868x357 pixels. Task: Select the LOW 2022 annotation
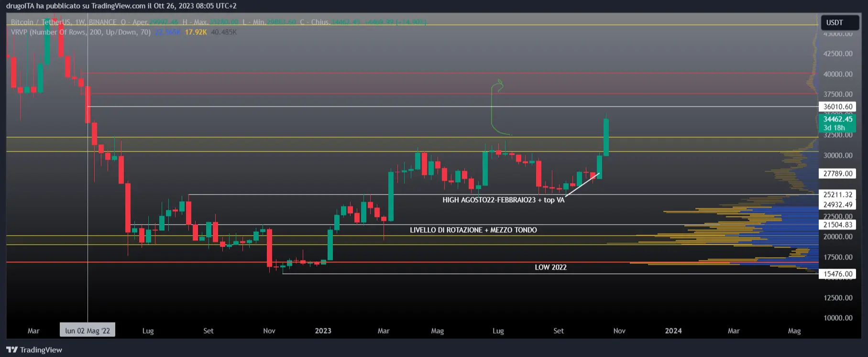point(550,267)
